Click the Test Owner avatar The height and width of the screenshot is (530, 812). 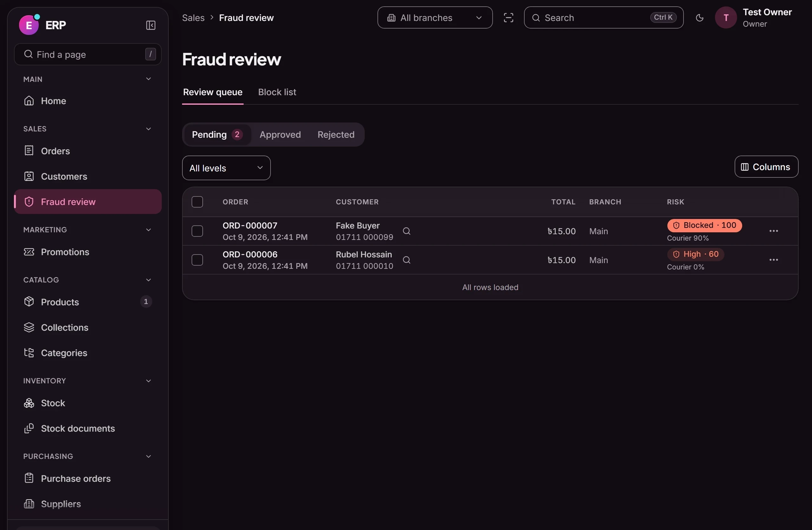[x=726, y=18]
